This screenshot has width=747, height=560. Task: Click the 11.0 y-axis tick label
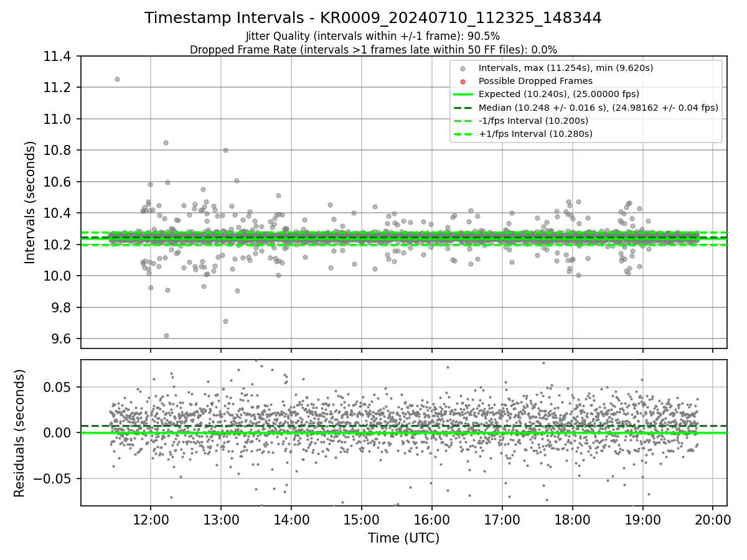click(59, 119)
